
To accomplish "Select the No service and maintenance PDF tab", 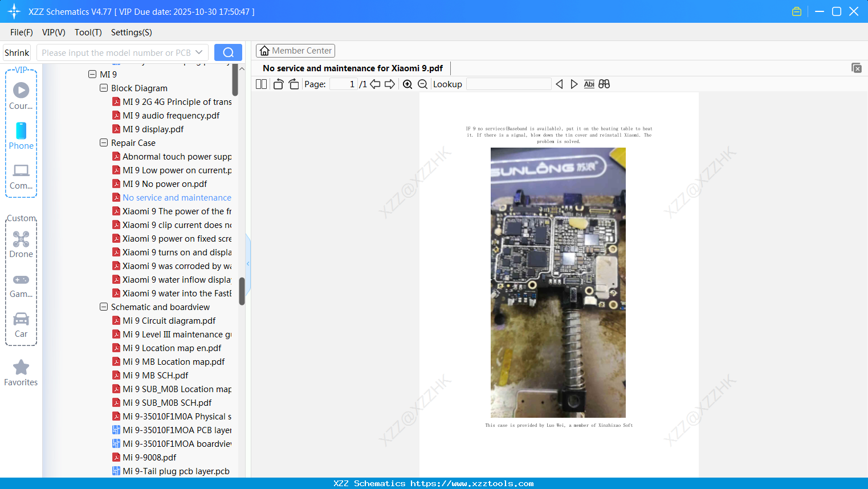I will click(x=353, y=68).
